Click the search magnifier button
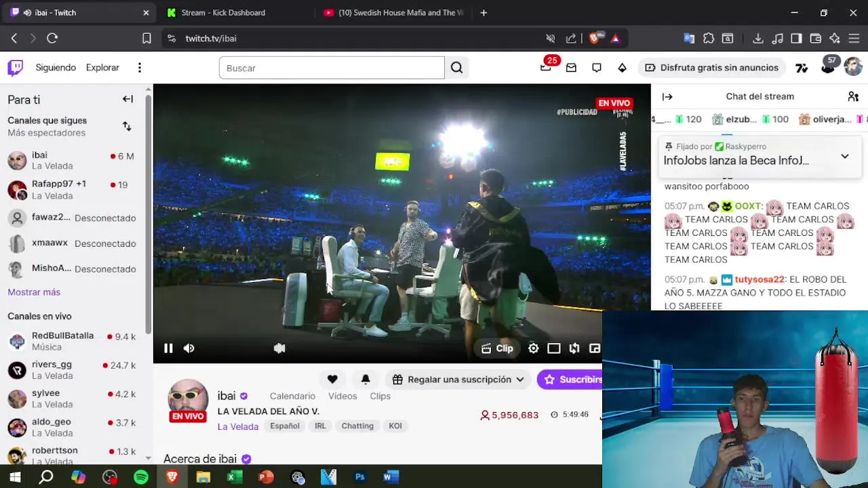The height and width of the screenshot is (488, 868). (456, 68)
